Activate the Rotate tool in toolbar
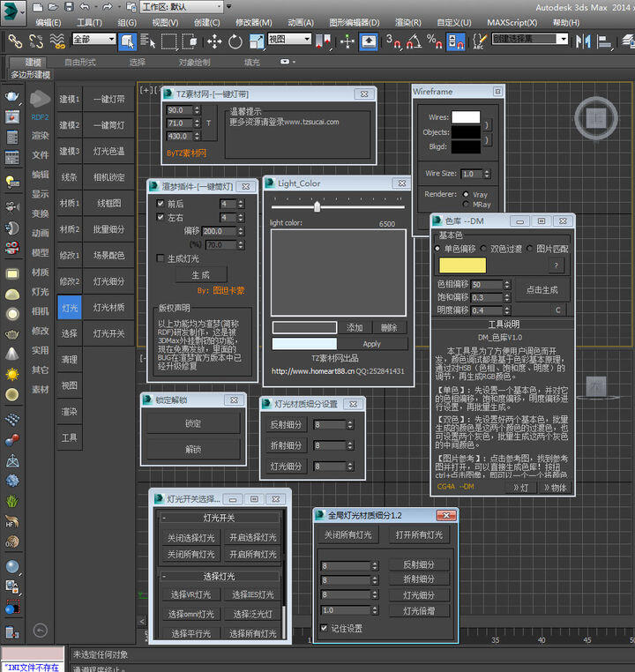Image resolution: width=635 pixels, height=672 pixels. pyautogui.click(x=235, y=41)
